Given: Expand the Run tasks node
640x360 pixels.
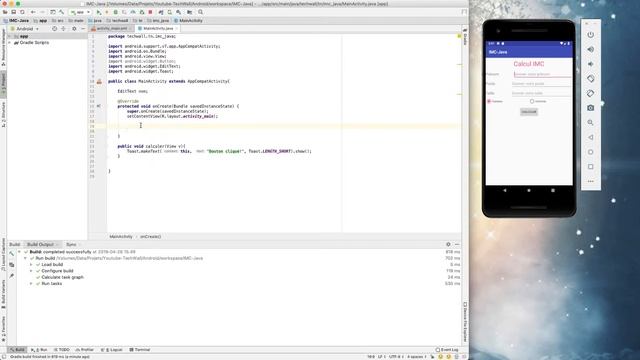Looking at the screenshot, I should pyautogui.click(x=31, y=284).
